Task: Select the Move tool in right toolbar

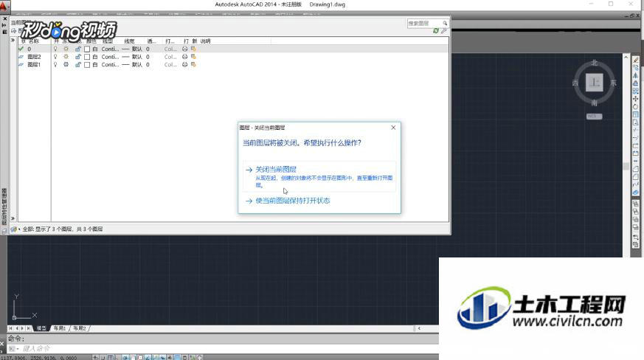Action: pos(636,99)
